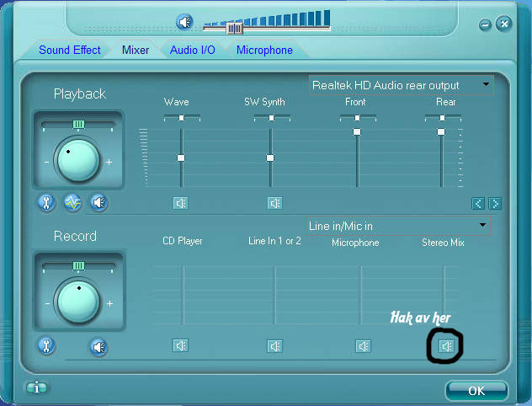Toggle Line In 1 or 2 mute
Screen dimensions: 532x406
pos(274,346)
